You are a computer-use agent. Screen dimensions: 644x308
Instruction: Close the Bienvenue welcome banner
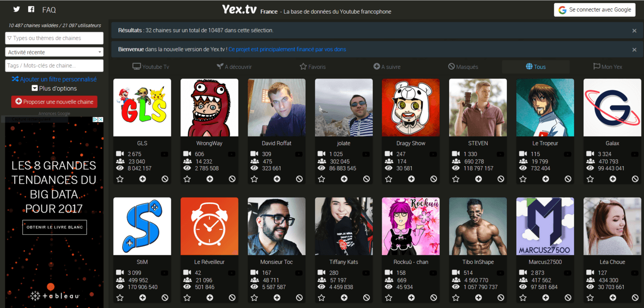click(x=634, y=49)
